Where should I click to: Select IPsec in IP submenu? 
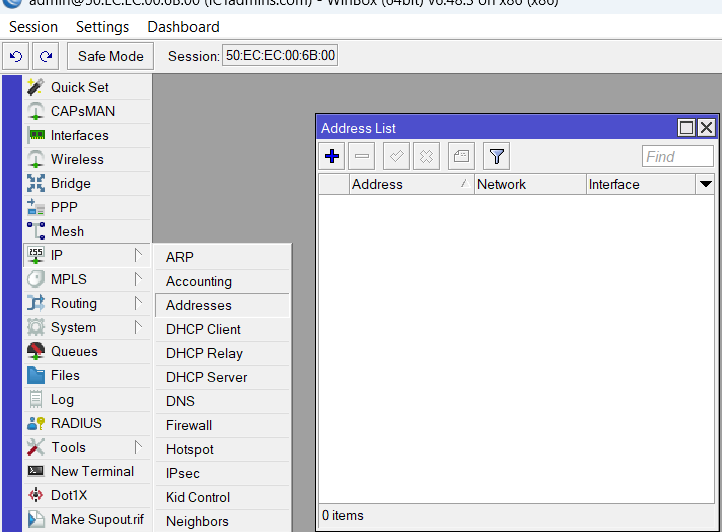click(222, 473)
